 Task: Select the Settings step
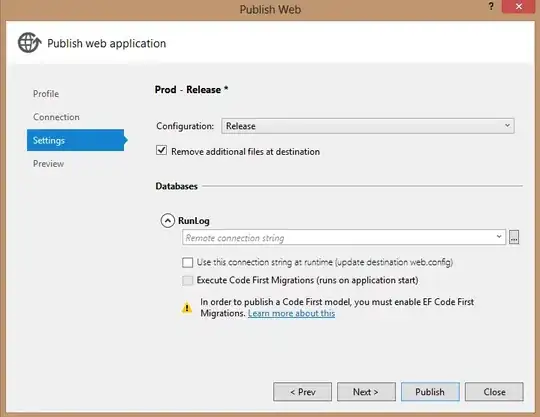[x=75, y=140]
